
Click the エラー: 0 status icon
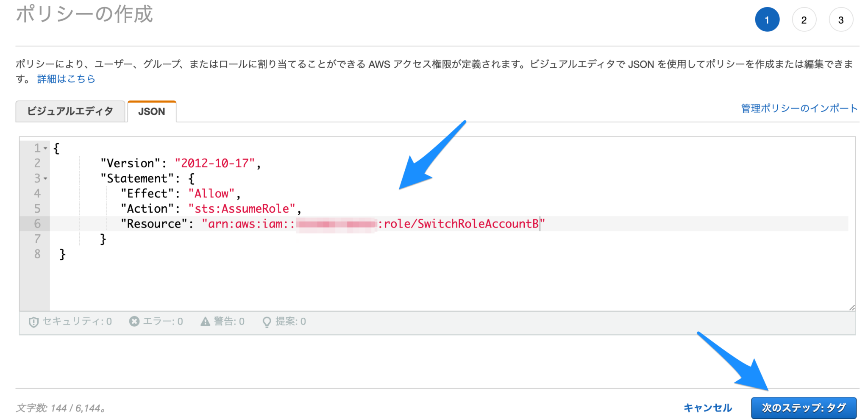(x=134, y=321)
